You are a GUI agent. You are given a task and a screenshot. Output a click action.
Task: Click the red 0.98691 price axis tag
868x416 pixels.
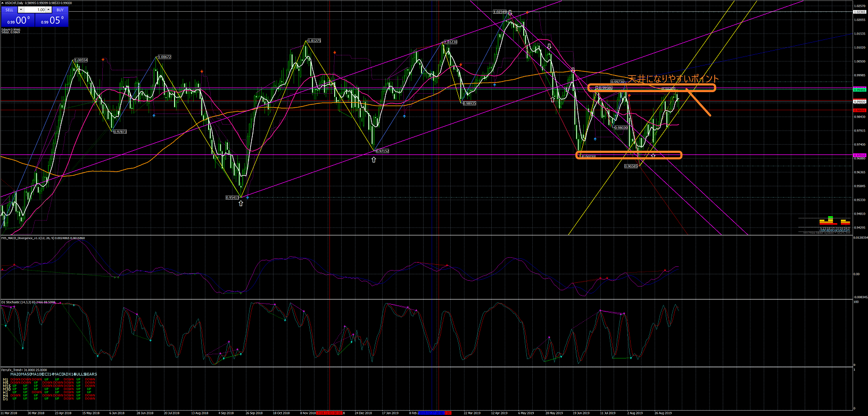(x=859, y=110)
